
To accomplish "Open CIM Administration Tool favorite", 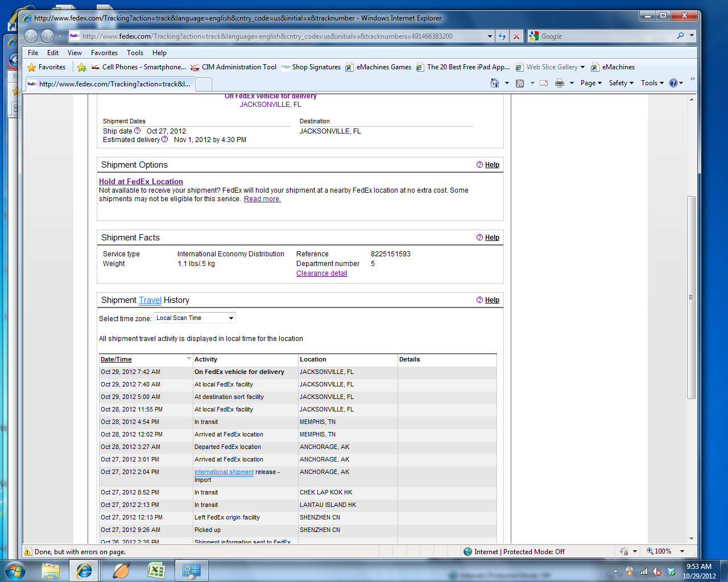I will [234, 67].
